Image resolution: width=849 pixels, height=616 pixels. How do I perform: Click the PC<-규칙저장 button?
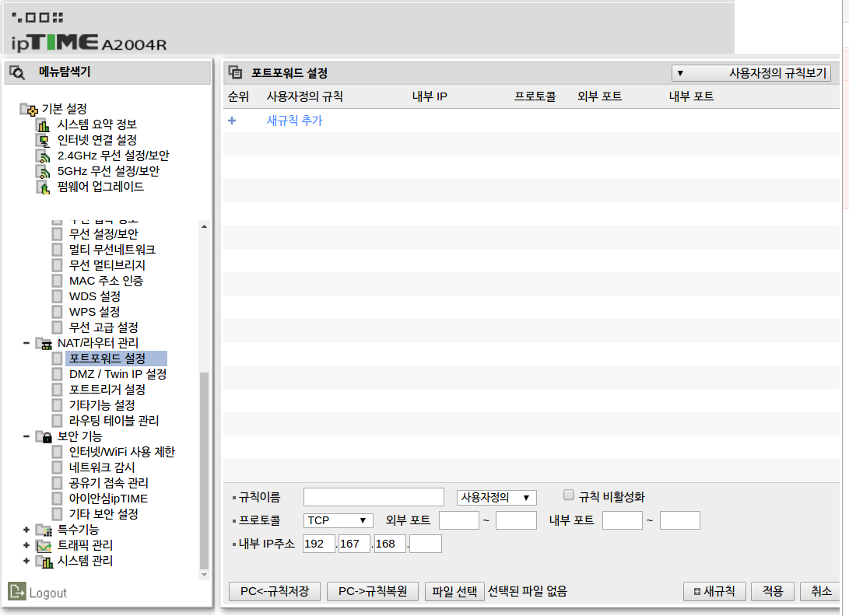[275, 592]
